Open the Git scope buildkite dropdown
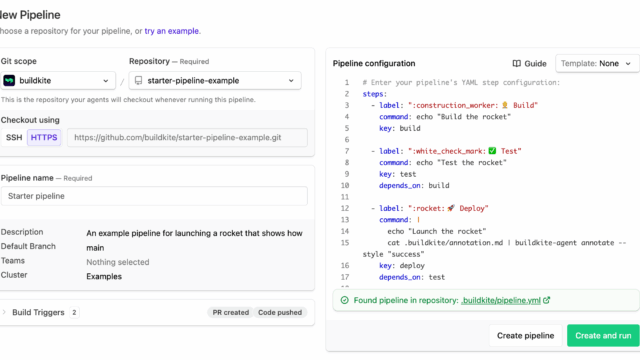Image resolution: width=640 pixels, height=360 pixels. (58, 80)
